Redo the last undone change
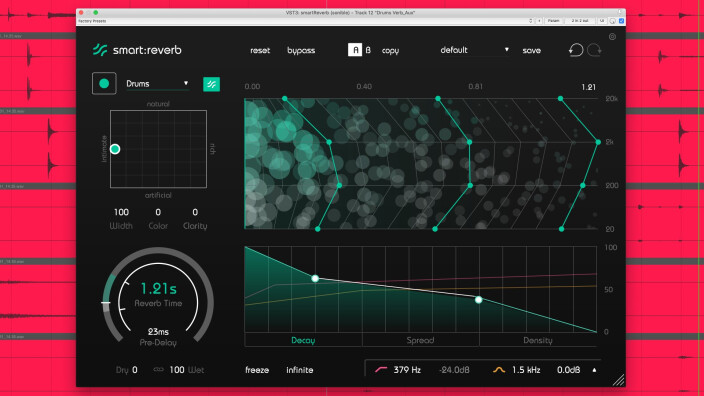 pyautogui.click(x=594, y=50)
